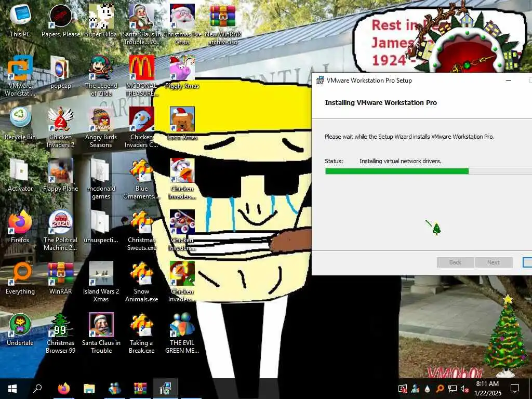Select Christmas Eve Crisis desktop icon
This screenshot has width=532, height=399.
(182, 24)
